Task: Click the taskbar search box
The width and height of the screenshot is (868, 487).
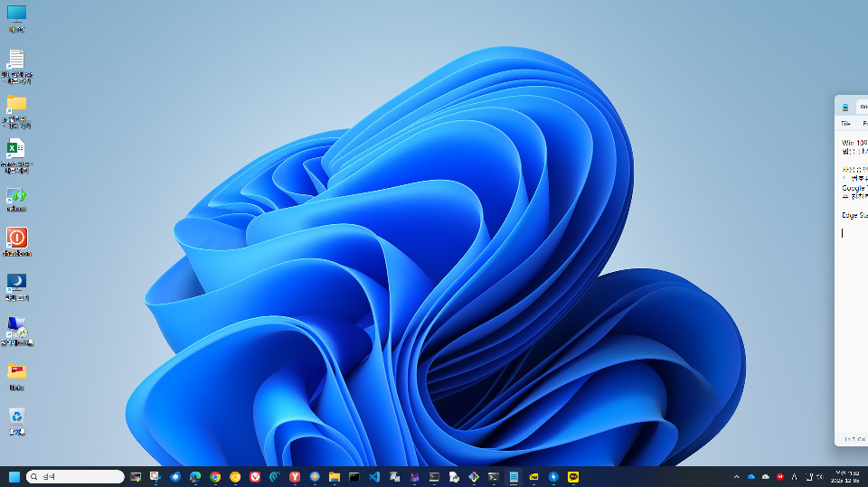Action: coord(75,476)
